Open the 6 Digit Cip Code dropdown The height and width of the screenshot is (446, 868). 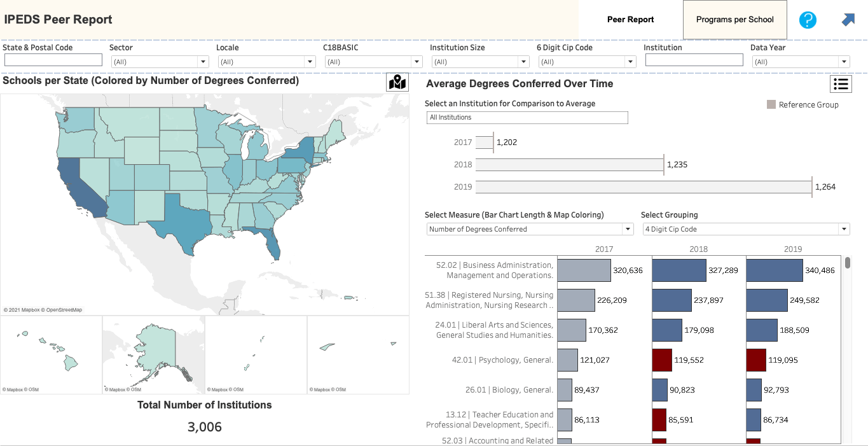[x=586, y=62]
